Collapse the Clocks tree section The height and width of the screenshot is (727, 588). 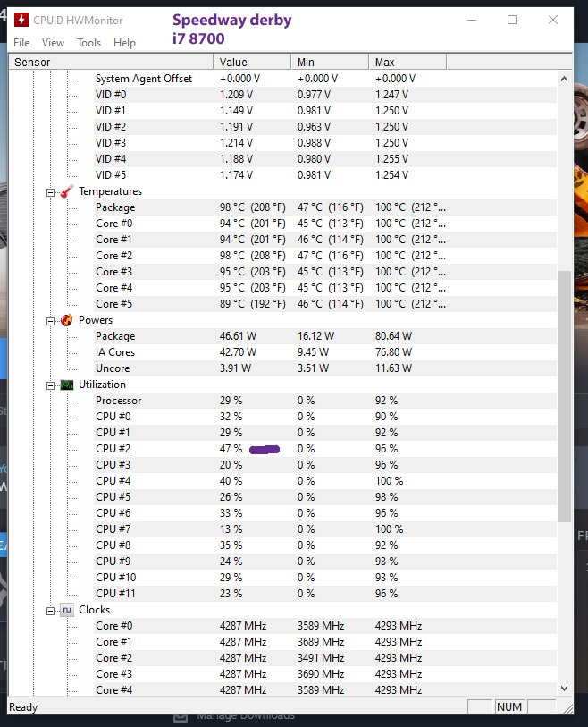coord(51,610)
